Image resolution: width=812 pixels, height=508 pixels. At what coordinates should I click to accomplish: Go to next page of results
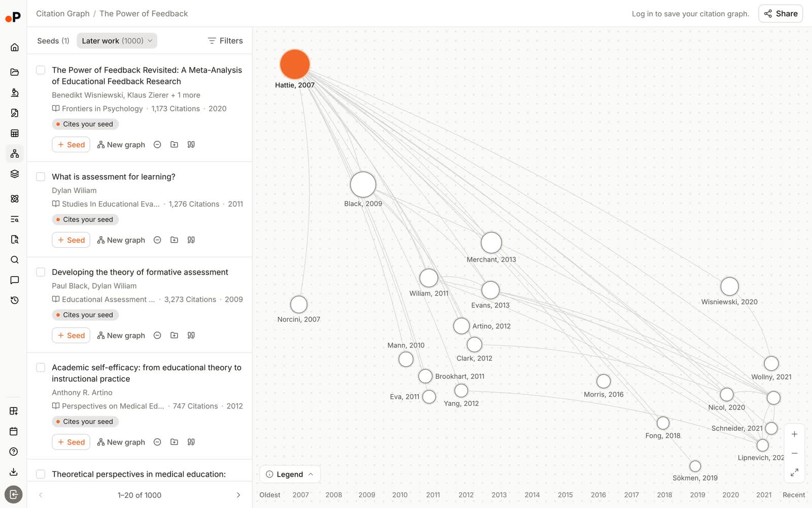pos(239,495)
